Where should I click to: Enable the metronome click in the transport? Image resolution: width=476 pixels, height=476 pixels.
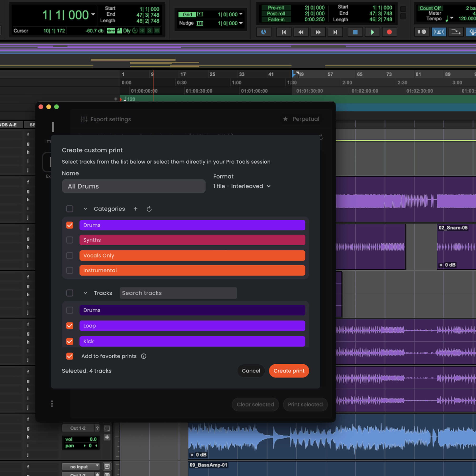click(x=439, y=32)
